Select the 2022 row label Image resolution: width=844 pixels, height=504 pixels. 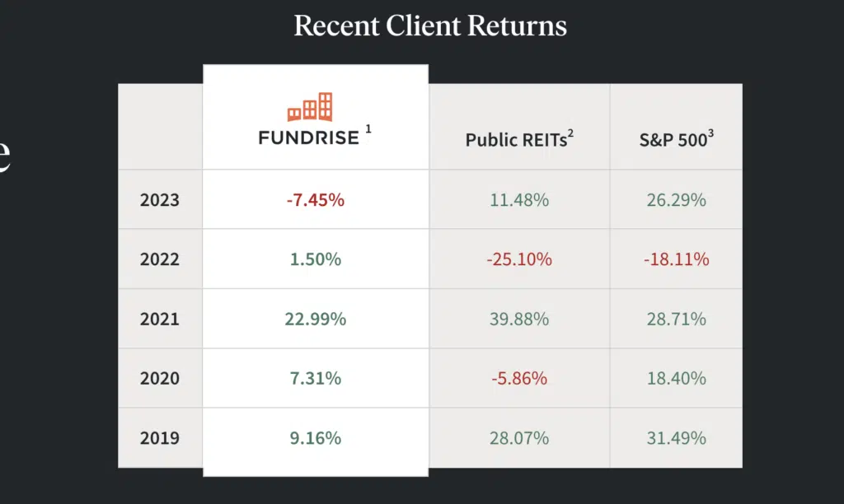160,259
